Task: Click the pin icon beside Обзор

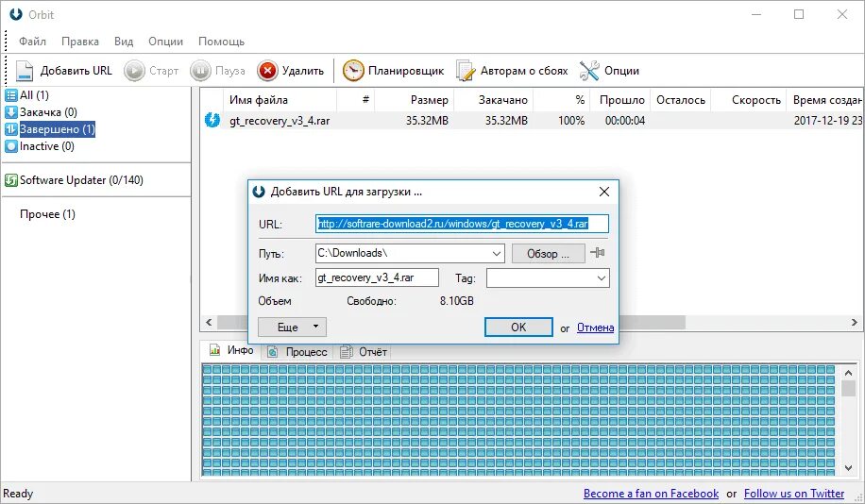Action: point(598,253)
